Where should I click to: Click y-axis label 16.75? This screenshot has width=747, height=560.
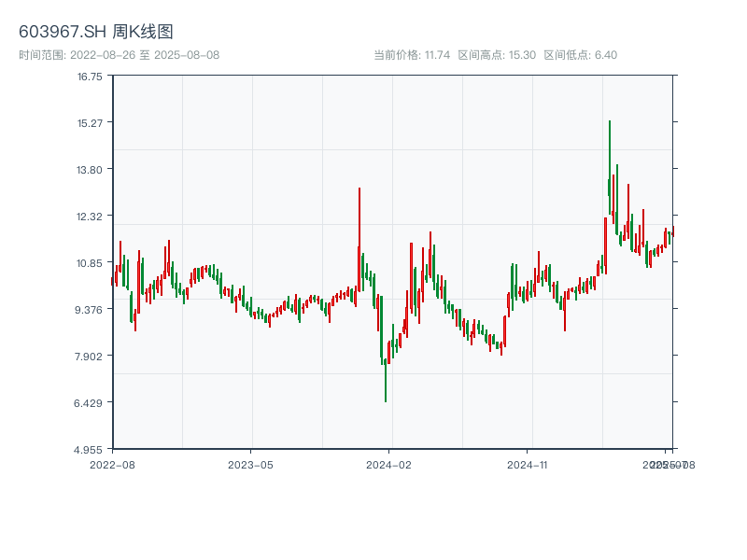[x=90, y=77]
